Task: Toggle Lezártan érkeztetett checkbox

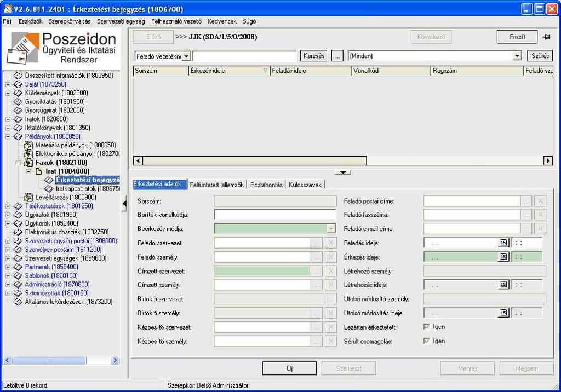Action: pyautogui.click(x=426, y=326)
